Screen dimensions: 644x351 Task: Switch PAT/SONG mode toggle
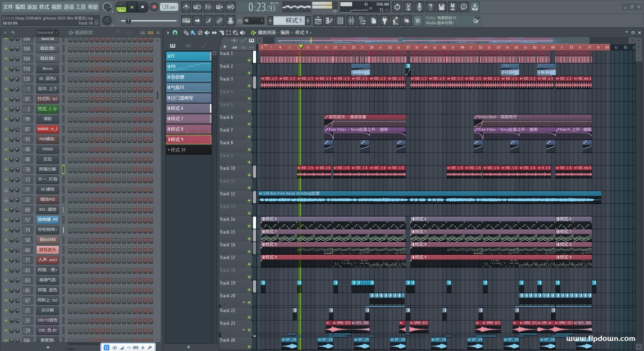coord(121,7)
